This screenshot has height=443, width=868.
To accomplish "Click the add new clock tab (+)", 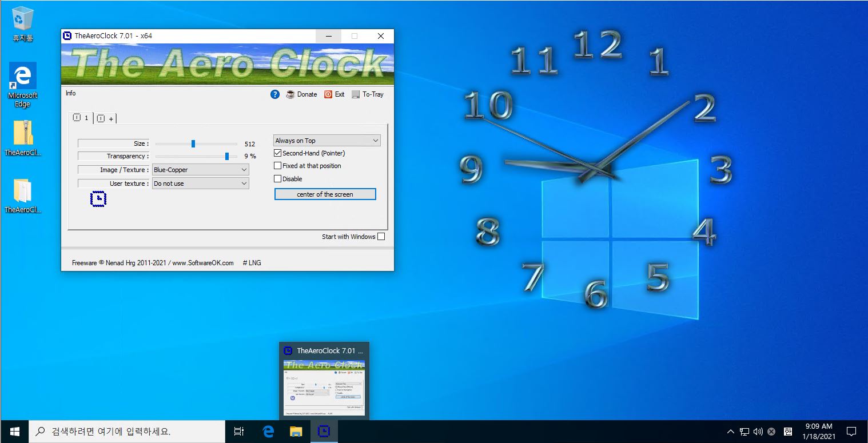I will coord(105,118).
